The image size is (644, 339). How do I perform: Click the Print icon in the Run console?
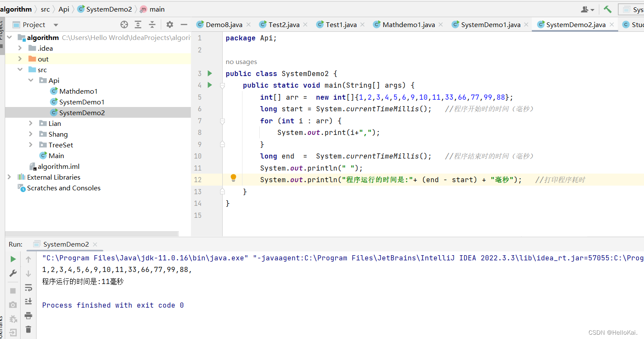pos(28,316)
